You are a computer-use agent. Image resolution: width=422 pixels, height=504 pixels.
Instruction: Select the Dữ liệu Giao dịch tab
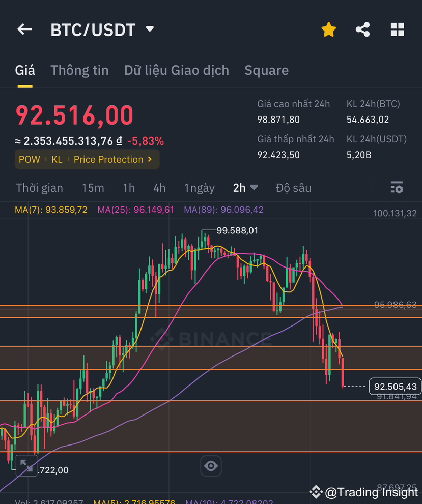click(176, 70)
